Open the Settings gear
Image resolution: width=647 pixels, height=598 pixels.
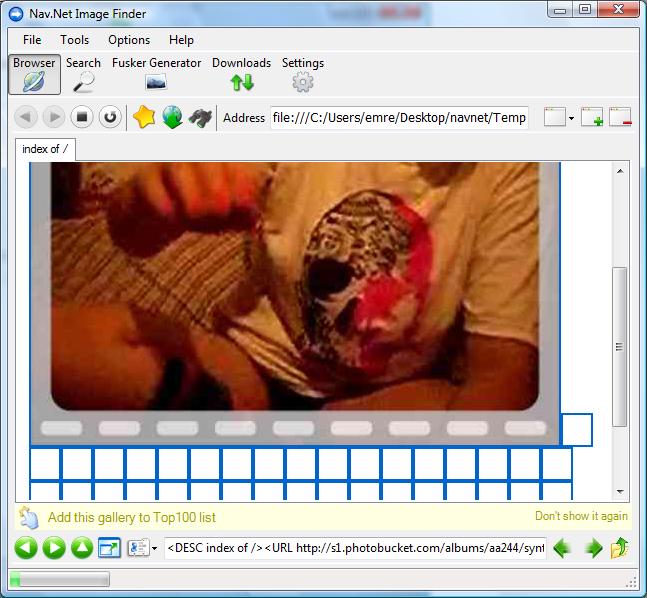tap(302, 74)
